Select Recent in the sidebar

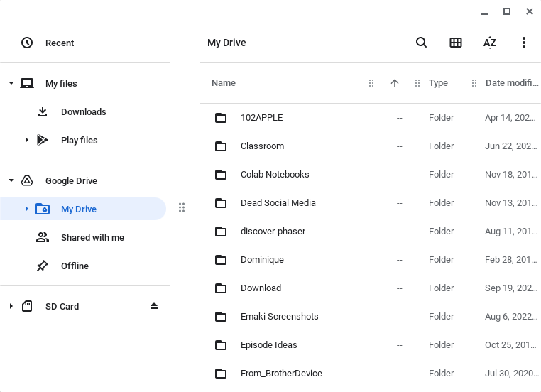(x=60, y=43)
